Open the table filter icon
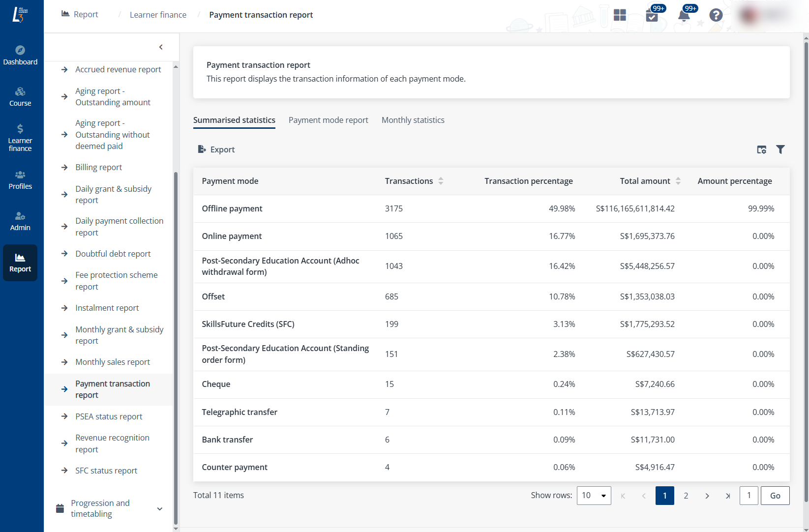Viewport: 809px width, 532px height. pos(781,149)
